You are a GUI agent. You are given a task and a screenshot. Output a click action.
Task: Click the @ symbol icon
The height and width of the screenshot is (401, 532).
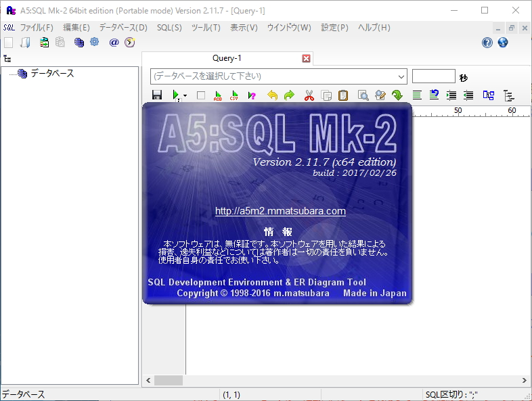[114, 43]
